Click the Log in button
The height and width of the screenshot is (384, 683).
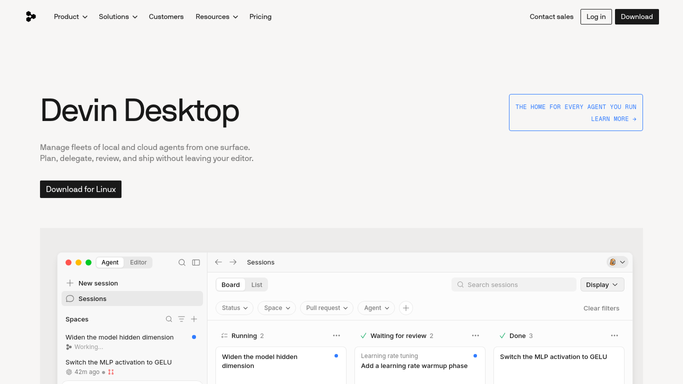596,17
